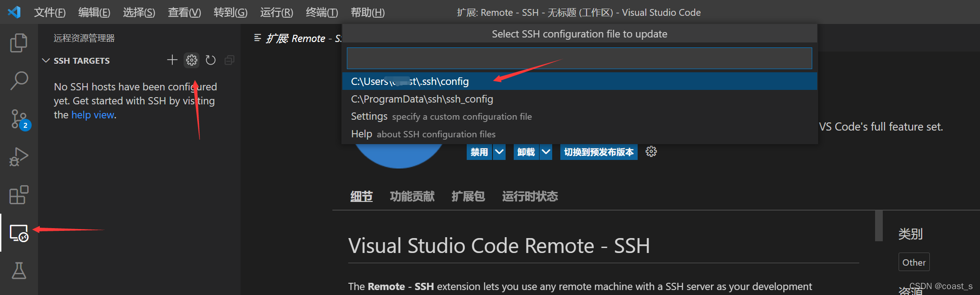Switch to the 功能贡献 tab
Image resolution: width=980 pixels, height=295 pixels.
412,197
